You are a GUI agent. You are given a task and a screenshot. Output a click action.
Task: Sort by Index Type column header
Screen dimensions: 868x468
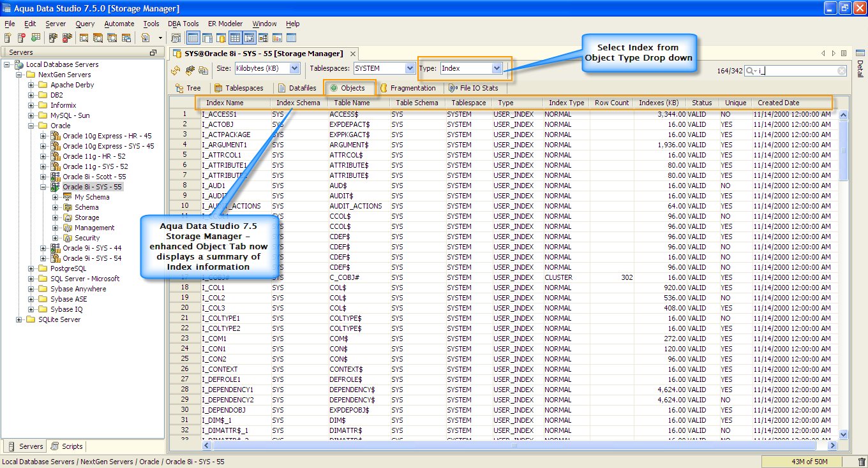coord(567,103)
